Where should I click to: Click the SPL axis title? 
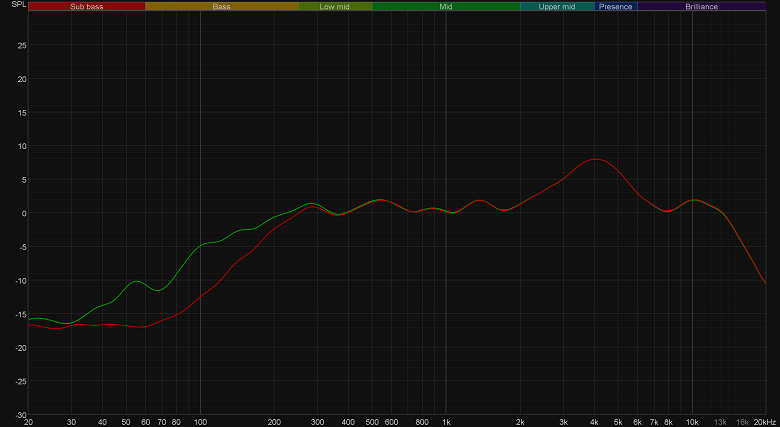pyautogui.click(x=18, y=4)
